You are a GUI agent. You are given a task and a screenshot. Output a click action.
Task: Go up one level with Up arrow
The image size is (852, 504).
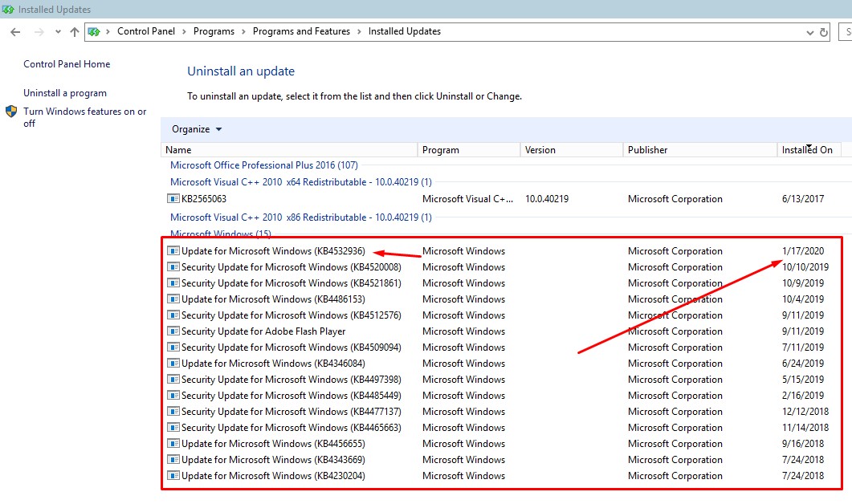tap(75, 32)
